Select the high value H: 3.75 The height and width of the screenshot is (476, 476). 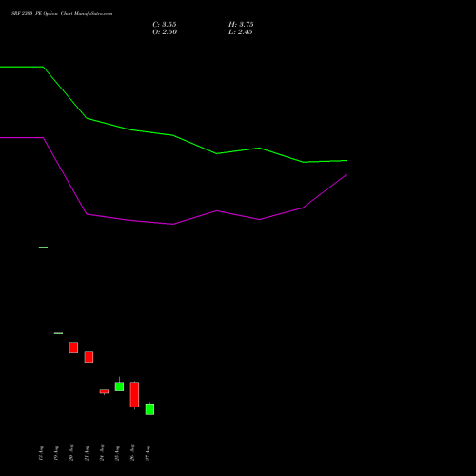tap(241, 25)
